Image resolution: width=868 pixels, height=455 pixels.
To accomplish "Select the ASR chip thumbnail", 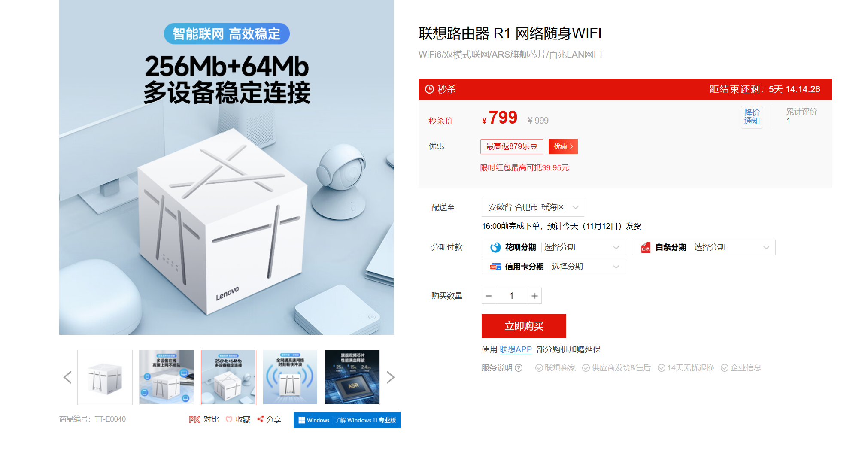I will tap(352, 377).
